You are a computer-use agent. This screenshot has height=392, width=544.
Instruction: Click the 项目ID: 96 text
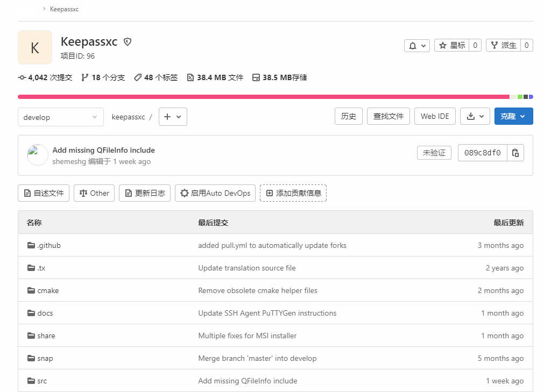click(77, 56)
